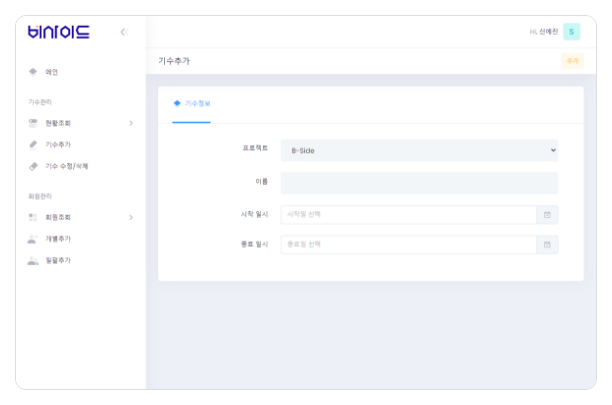The height and width of the screenshot is (405, 612).
Task: Click the pencil icon beside 기수추가
Action: tap(33, 145)
